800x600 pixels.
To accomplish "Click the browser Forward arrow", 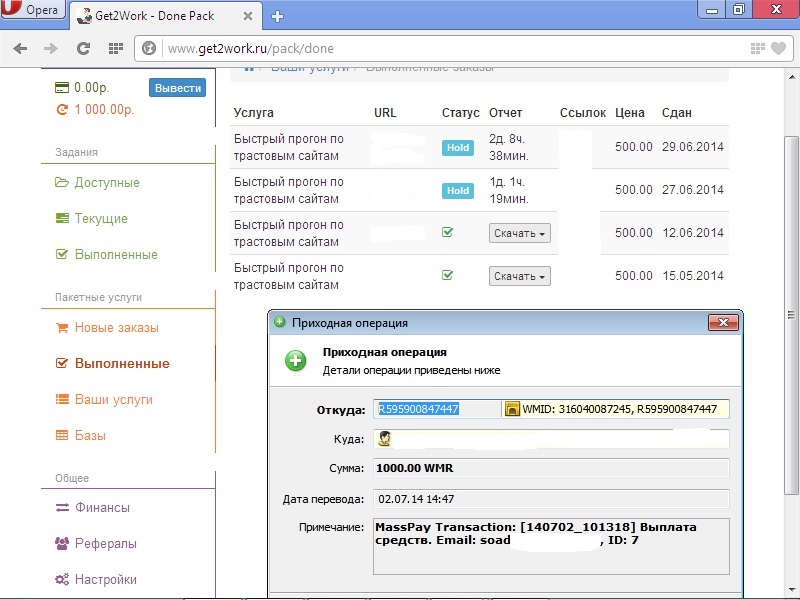I will [x=51, y=48].
